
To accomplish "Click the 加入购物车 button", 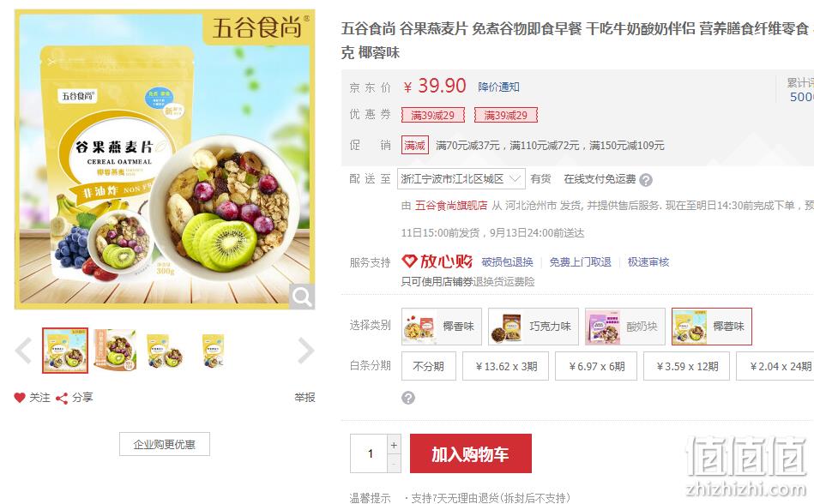I will coord(470,453).
